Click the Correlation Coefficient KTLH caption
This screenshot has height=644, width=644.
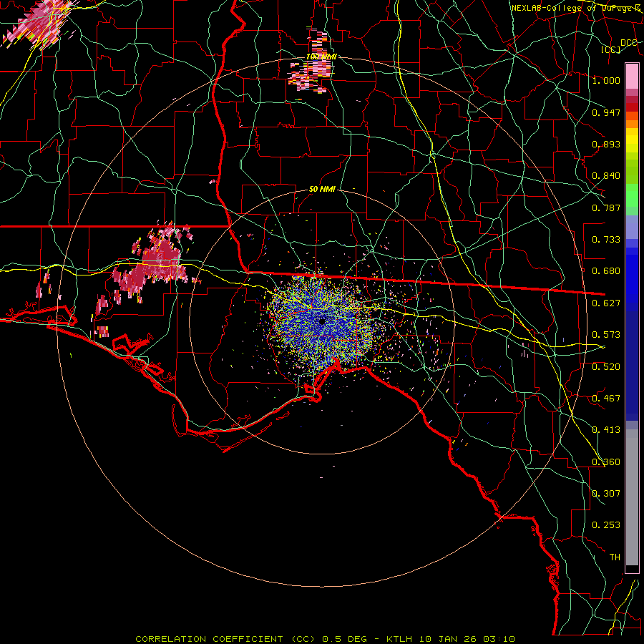coord(325,639)
